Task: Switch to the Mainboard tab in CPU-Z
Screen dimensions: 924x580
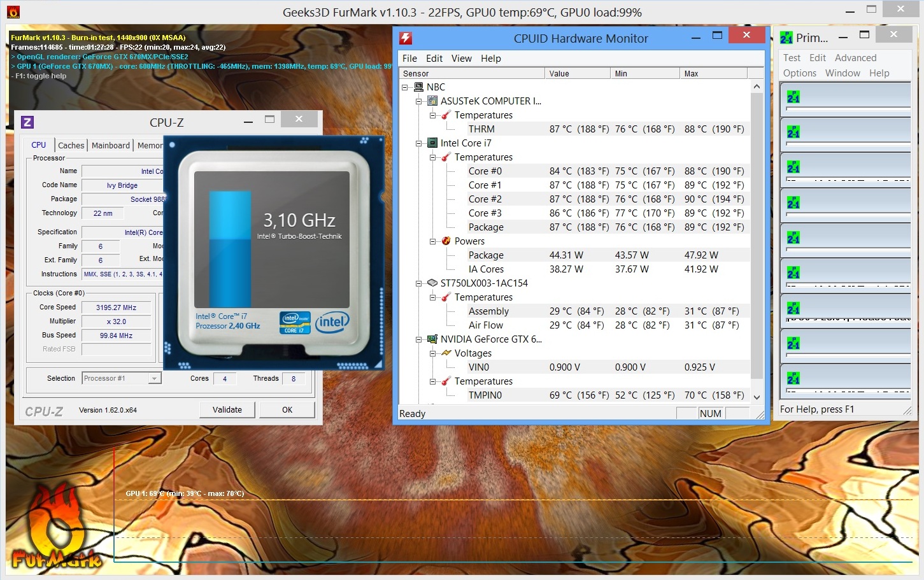Action: point(111,145)
